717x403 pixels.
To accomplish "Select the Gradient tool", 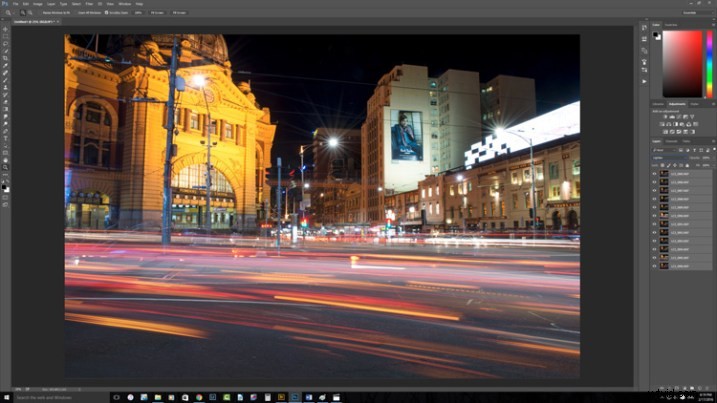I will [x=5, y=109].
